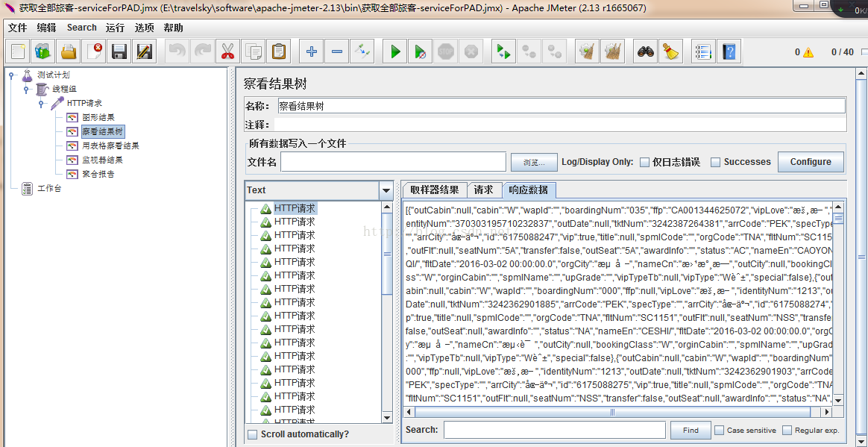868x447 pixels.
Task: Open the function helper list icon
Action: [704, 51]
